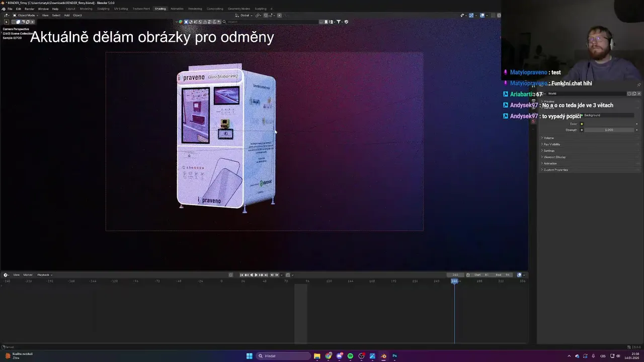Viewport: 644px width, 362px height.
Task: Switch to the Geometry Nodes workspace tab
Action: pos(239,9)
